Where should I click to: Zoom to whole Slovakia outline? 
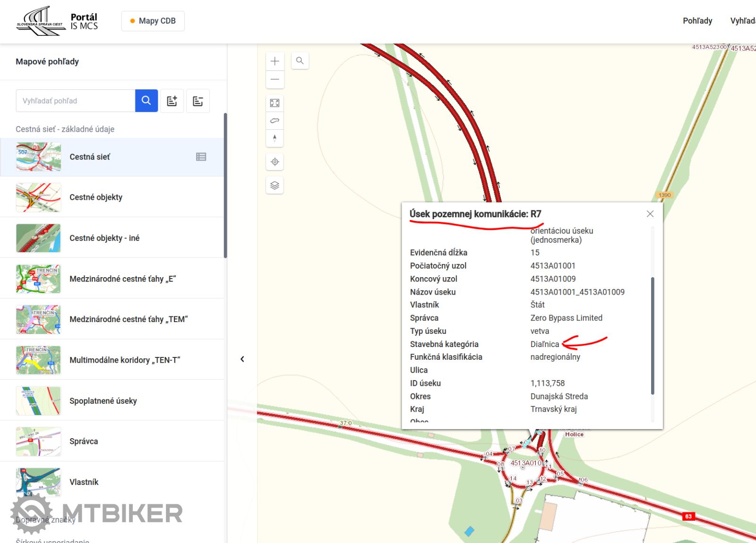click(275, 121)
